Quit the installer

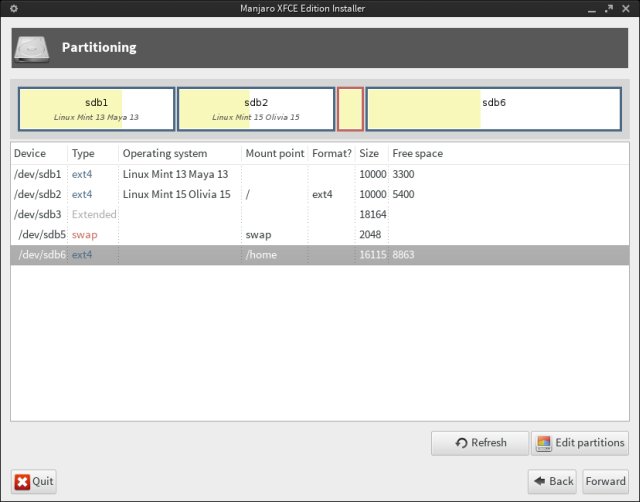(x=34, y=481)
